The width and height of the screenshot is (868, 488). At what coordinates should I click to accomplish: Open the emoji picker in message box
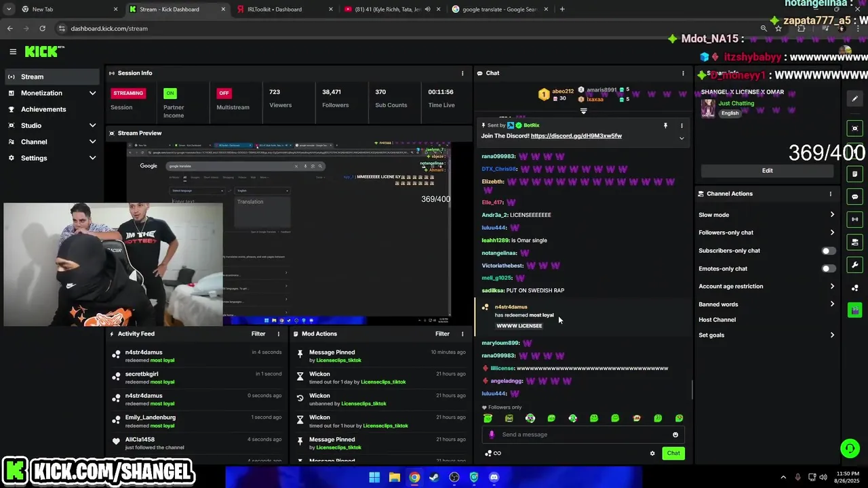coord(675,434)
